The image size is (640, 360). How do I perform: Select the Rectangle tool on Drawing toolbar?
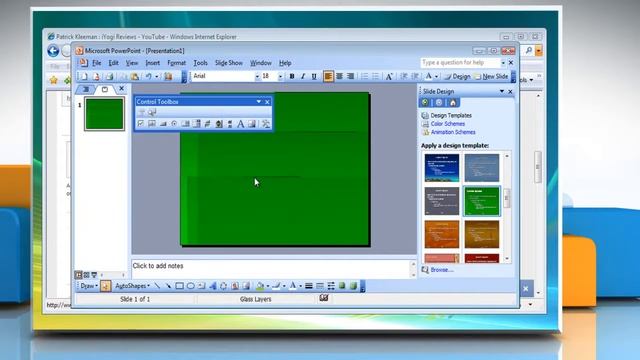(x=179, y=286)
